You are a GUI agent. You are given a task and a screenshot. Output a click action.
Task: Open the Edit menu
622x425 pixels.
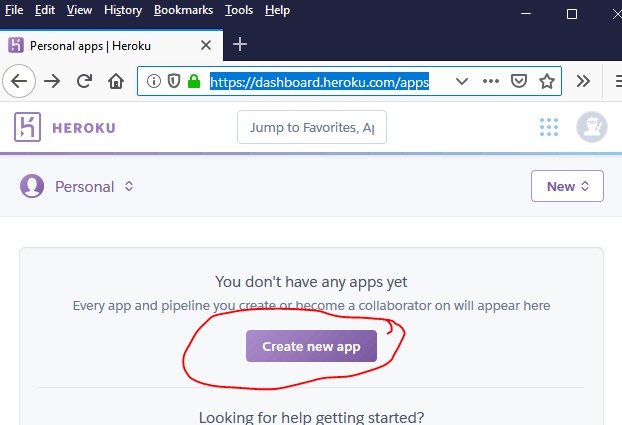(x=44, y=10)
